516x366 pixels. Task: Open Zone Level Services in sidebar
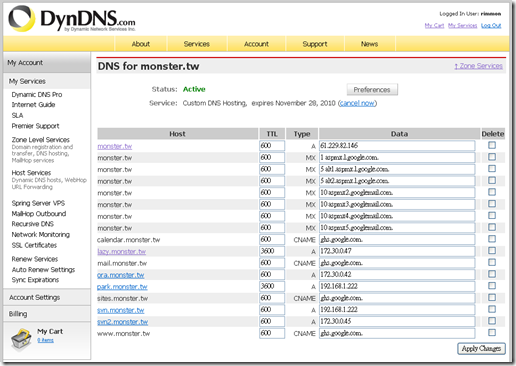point(41,140)
